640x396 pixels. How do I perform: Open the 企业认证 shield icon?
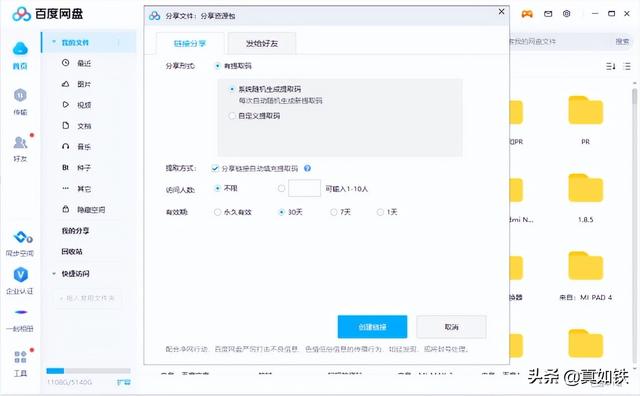click(x=20, y=275)
